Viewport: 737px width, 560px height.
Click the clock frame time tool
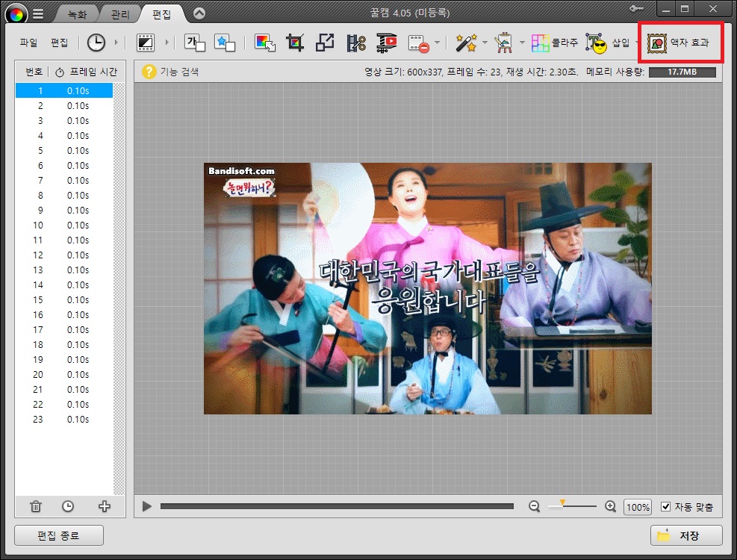point(96,43)
